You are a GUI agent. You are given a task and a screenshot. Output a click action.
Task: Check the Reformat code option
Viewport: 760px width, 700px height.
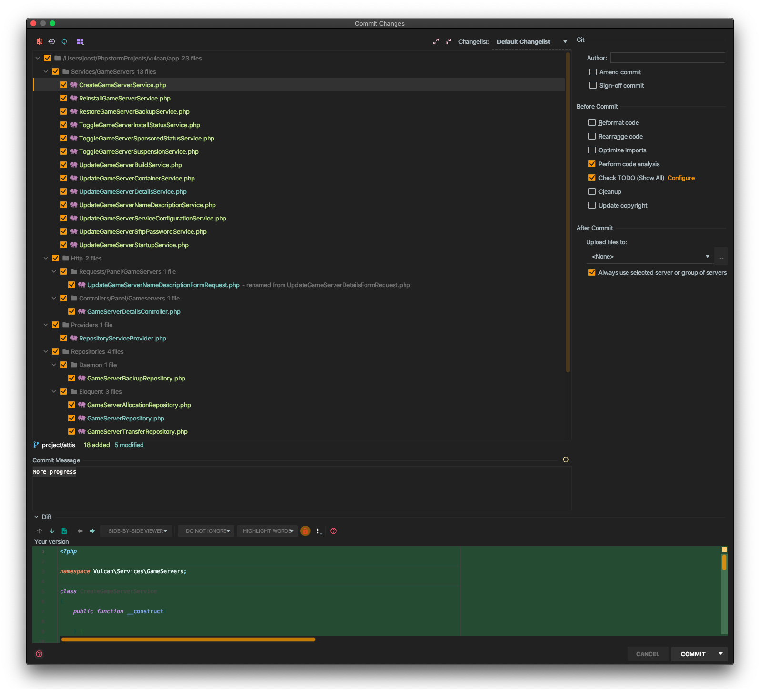(592, 122)
